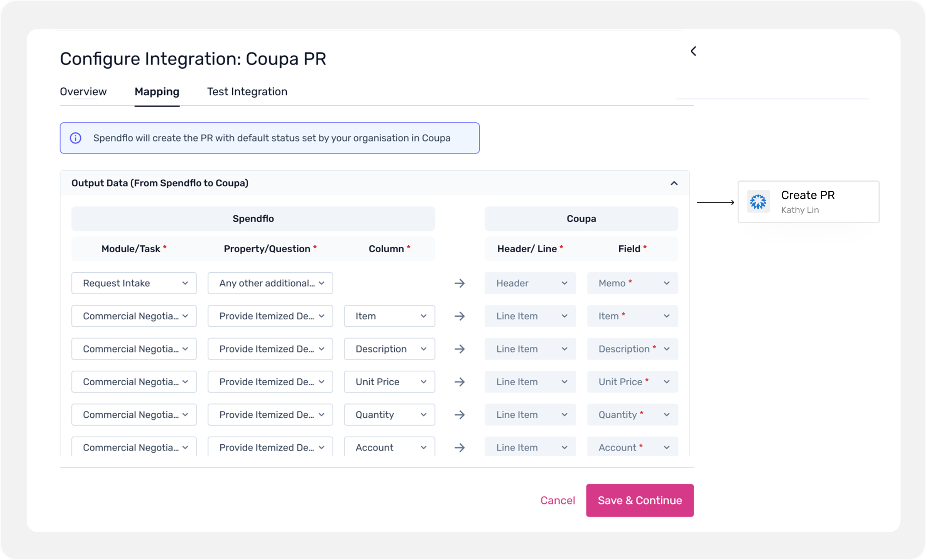926x560 pixels.
Task: Select the Create PR workflow card
Action: coord(808,202)
